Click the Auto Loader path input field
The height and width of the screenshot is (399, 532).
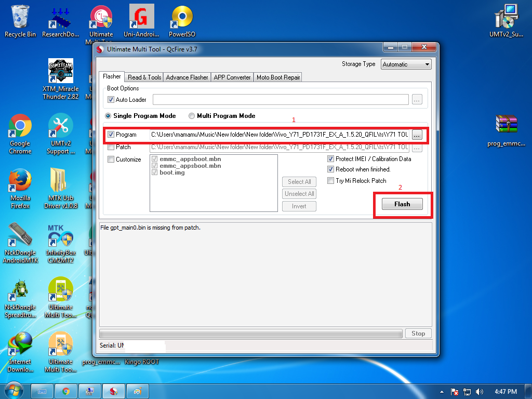[x=281, y=99]
